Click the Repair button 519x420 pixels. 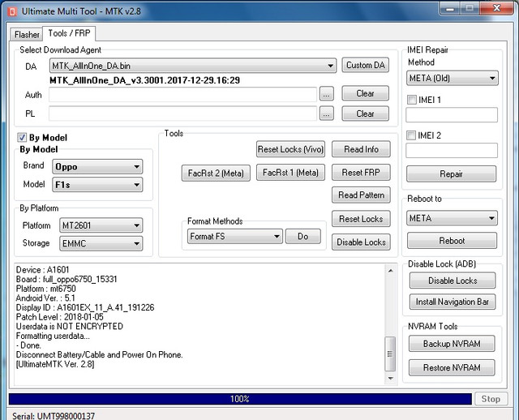pos(452,174)
